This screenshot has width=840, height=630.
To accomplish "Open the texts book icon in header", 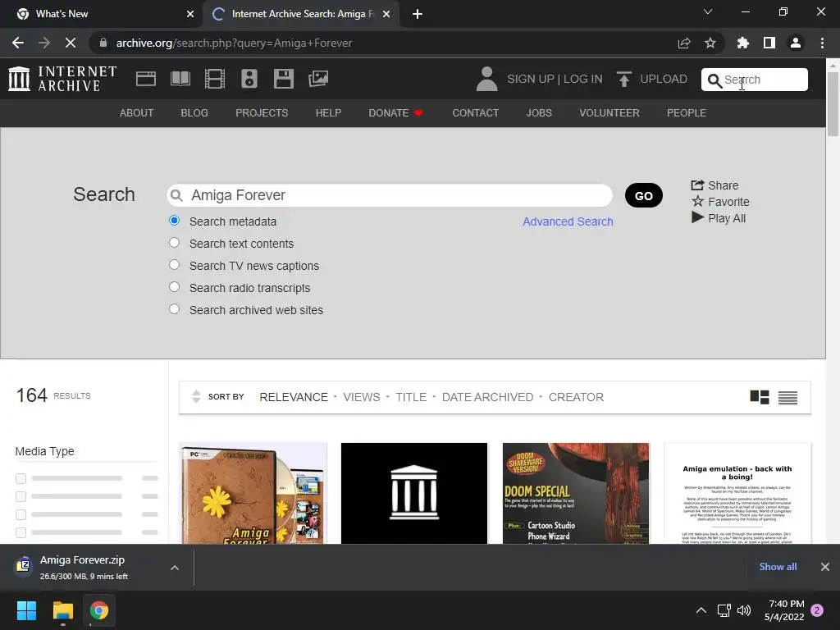I will coord(180,79).
